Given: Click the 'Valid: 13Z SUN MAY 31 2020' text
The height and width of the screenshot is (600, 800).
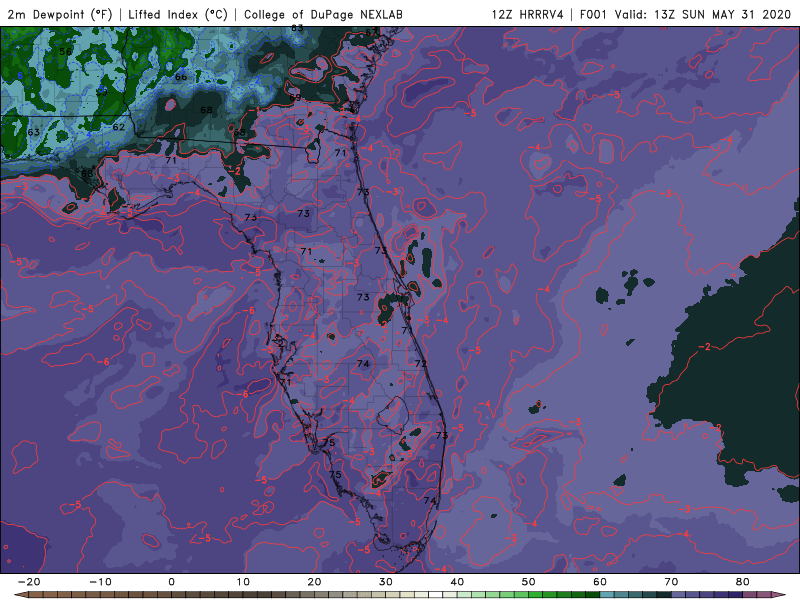Looking at the screenshot, I should (703, 14).
